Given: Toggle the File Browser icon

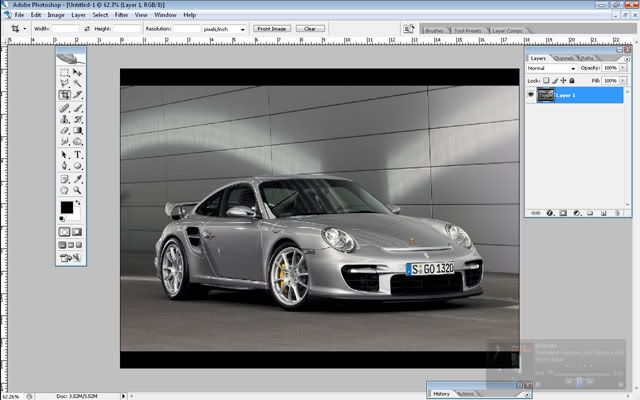Looking at the screenshot, I should tap(408, 29).
